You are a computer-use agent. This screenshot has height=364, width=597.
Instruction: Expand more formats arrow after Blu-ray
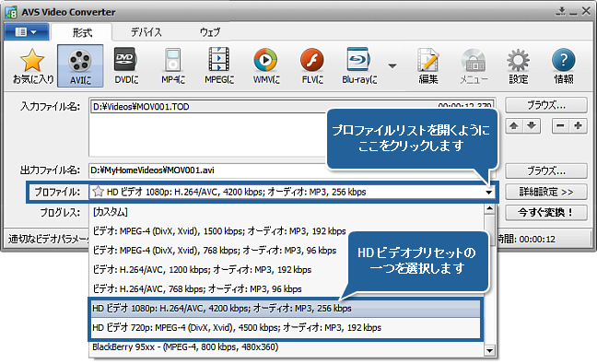click(x=392, y=65)
